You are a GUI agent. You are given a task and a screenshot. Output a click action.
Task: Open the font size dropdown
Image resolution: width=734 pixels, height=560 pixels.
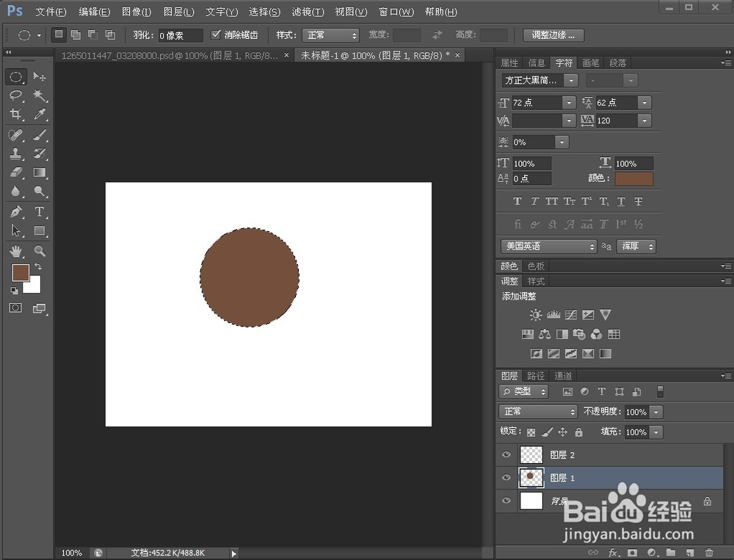coord(569,103)
